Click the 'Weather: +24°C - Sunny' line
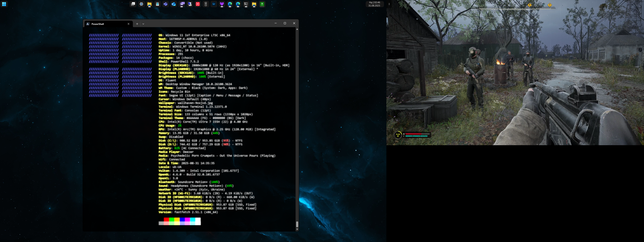This screenshot has width=644, height=242. 191,189
